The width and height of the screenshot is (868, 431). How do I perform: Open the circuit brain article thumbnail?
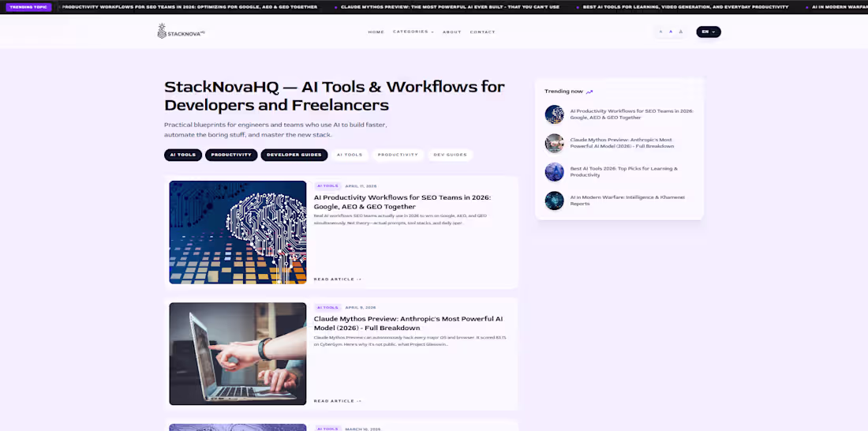pyautogui.click(x=238, y=232)
